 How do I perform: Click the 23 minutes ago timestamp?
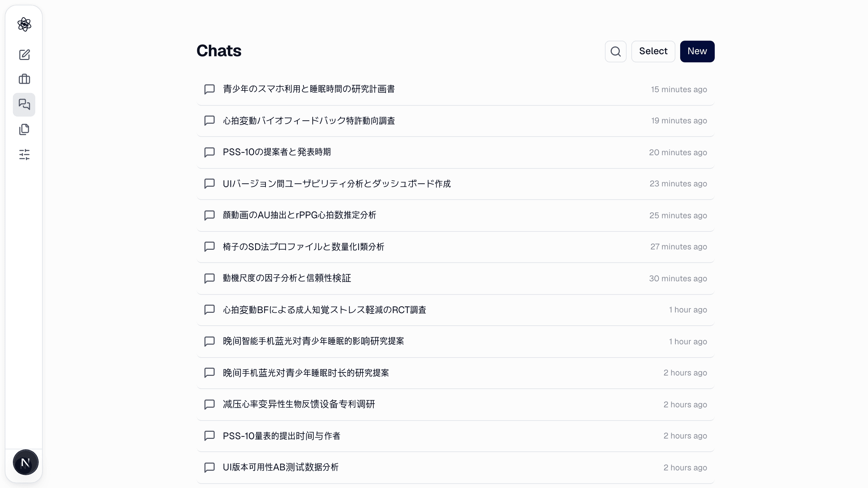(x=678, y=184)
